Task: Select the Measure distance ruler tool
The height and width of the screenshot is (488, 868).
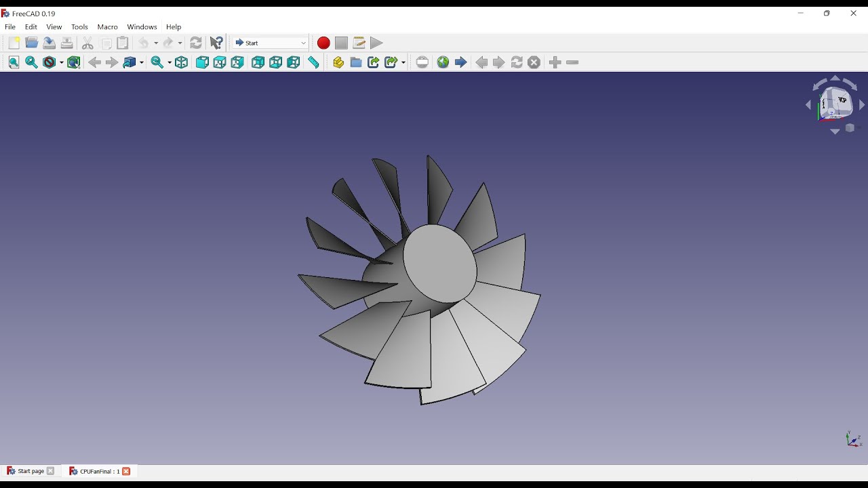Action: [313, 62]
